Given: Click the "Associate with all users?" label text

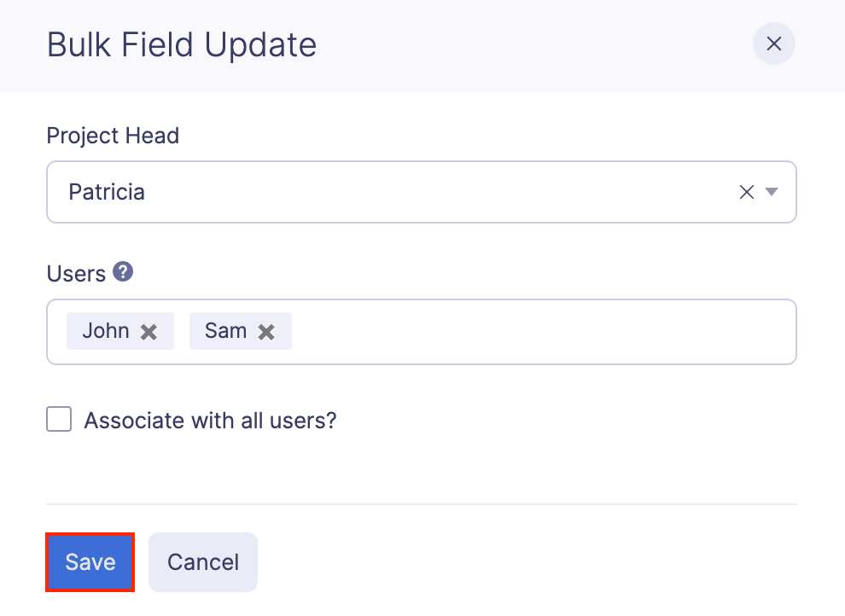Looking at the screenshot, I should pyautogui.click(x=210, y=421).
